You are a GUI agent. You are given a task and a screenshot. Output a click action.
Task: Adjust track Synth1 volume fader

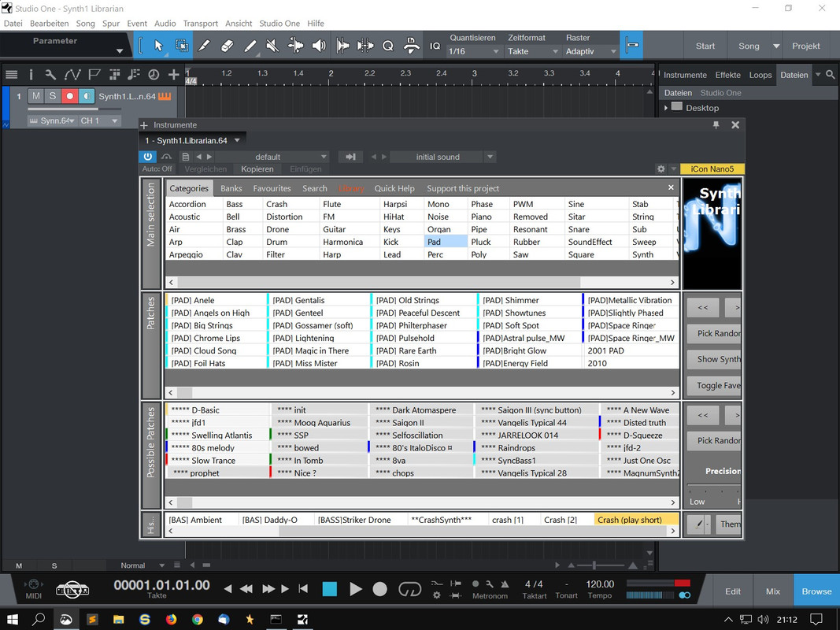[x=74, y=109]
